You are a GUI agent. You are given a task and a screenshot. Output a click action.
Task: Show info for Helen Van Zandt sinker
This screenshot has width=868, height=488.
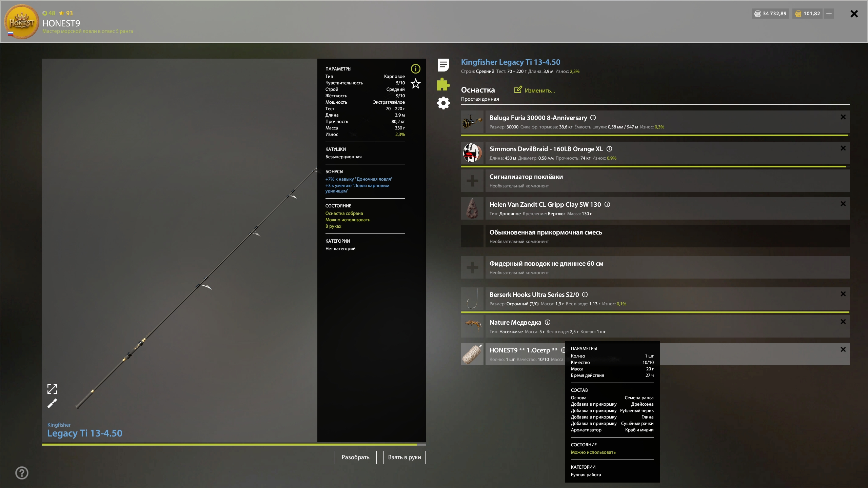pyautogui.click(x=607, y=204)
